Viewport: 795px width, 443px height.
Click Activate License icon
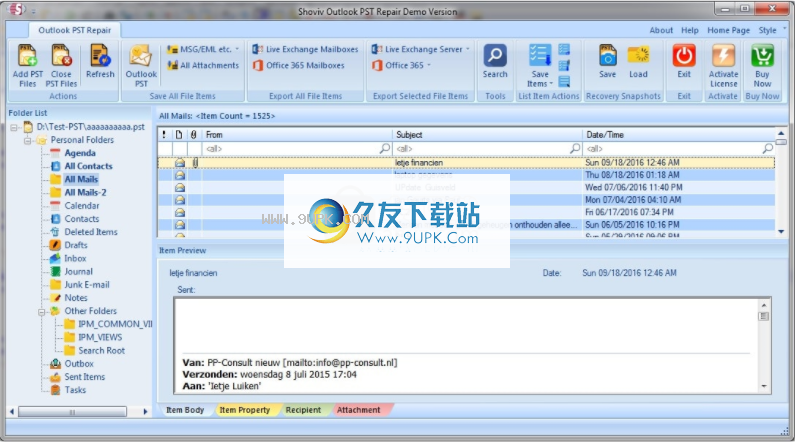click(724, 56)
